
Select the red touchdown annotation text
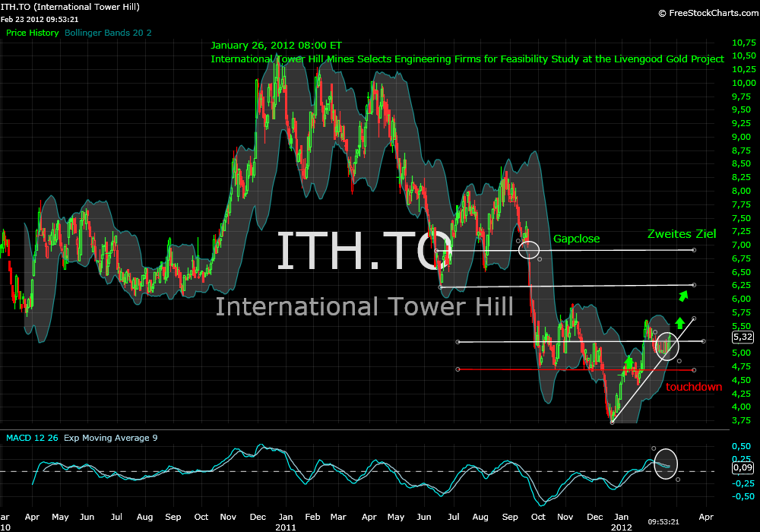[694, 387]
